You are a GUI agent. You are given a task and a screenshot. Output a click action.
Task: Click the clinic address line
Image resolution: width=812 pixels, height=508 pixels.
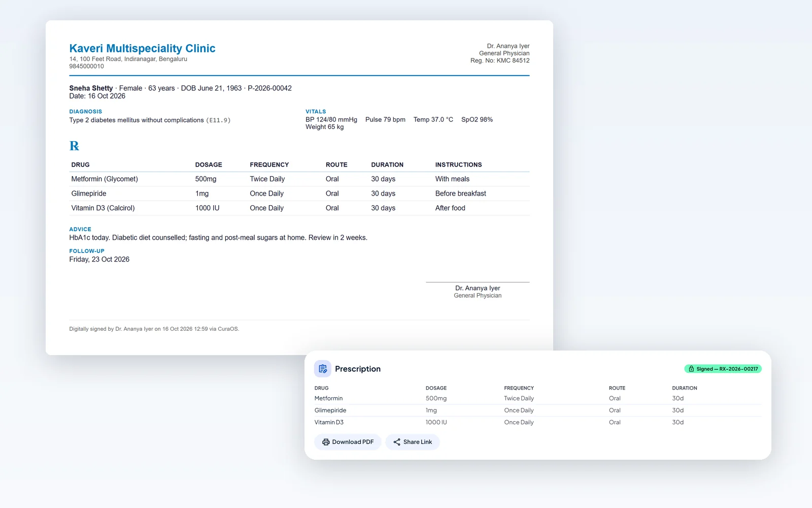[128, 59]
